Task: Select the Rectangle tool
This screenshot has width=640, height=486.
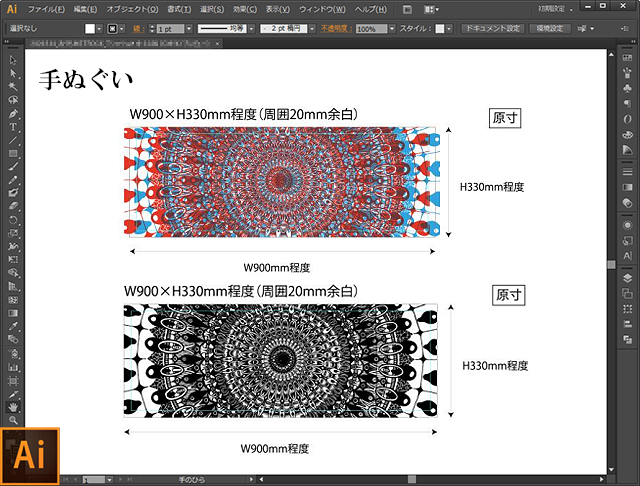Action: tap(13, 152)
